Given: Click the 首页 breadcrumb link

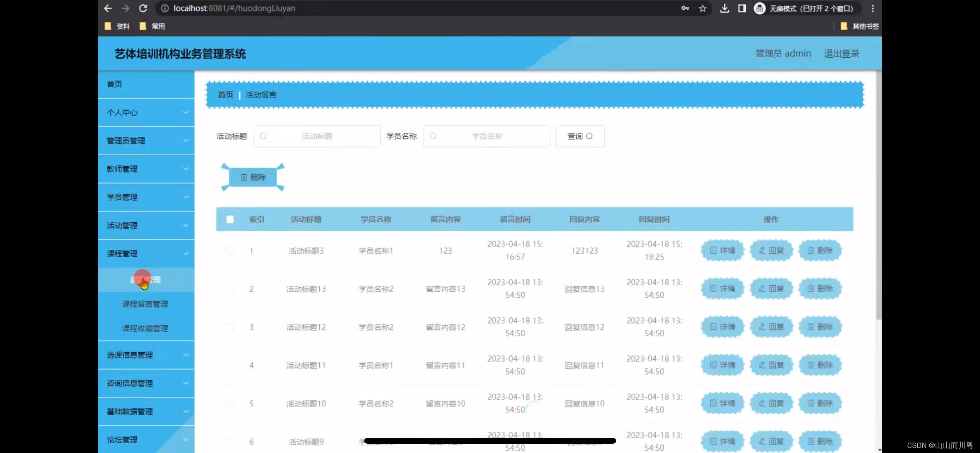Looking at the screenshot, I should 226,95.
